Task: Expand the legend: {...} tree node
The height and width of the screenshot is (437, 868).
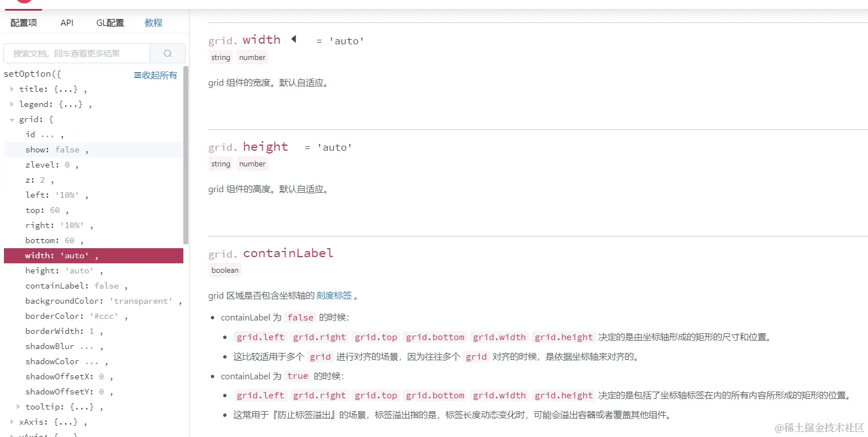Action: click(x=12, y=104)
